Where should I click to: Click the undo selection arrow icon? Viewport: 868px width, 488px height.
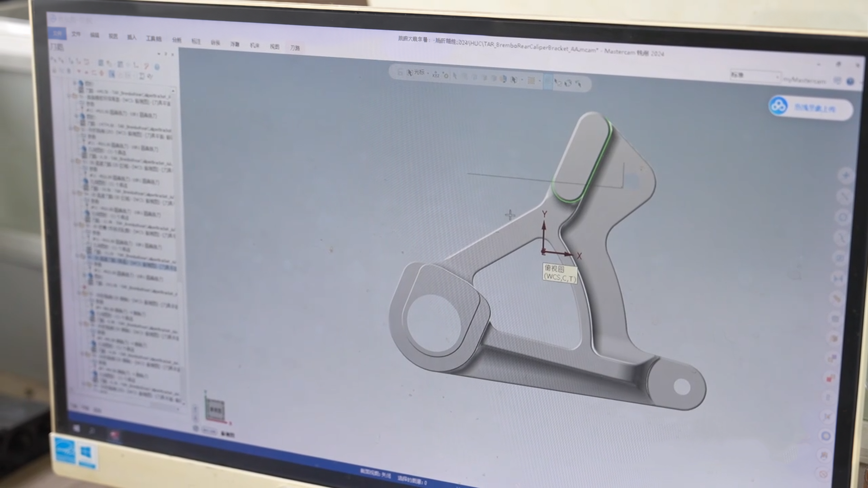coord(578,84)
